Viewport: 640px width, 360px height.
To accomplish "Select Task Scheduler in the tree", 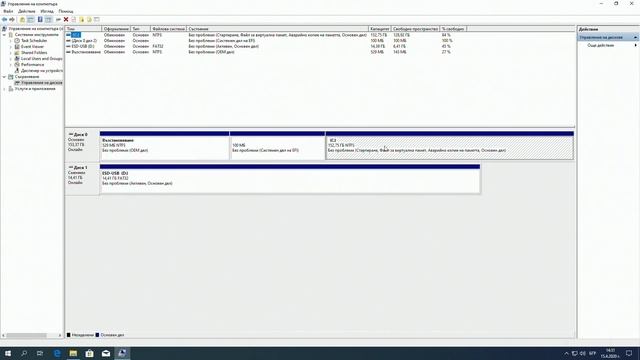I will [x=34, y=41].
